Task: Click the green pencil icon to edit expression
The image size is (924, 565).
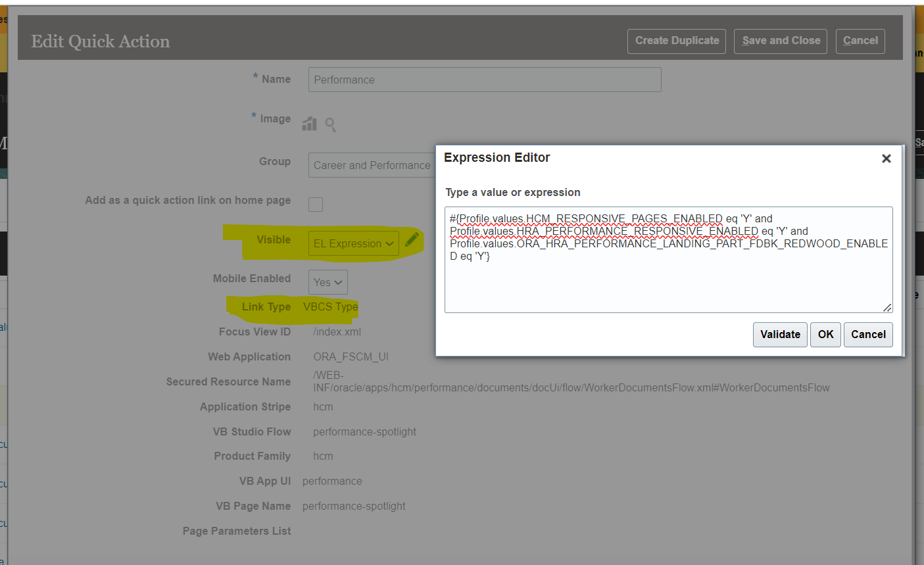Action: (412, 239)
